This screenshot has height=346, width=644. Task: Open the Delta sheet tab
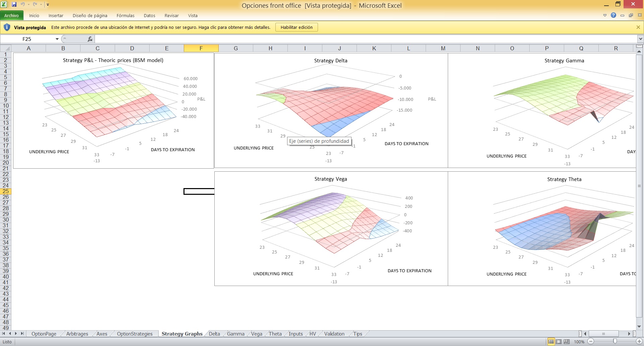tap(214, 334)
